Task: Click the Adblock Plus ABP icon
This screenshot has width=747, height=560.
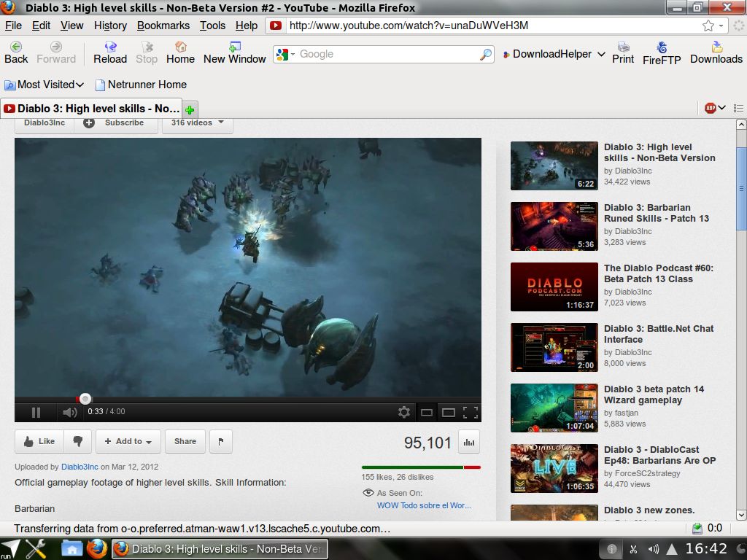Action: pos(711,108)
